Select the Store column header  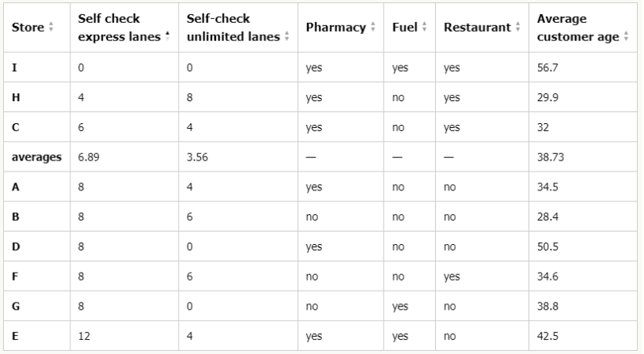pos(37,28)
